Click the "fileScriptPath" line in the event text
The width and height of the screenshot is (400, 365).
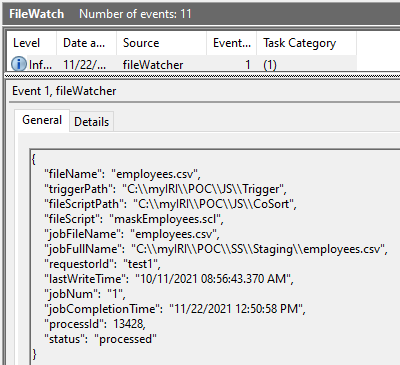pyautogui.click(x=171, y=204)
